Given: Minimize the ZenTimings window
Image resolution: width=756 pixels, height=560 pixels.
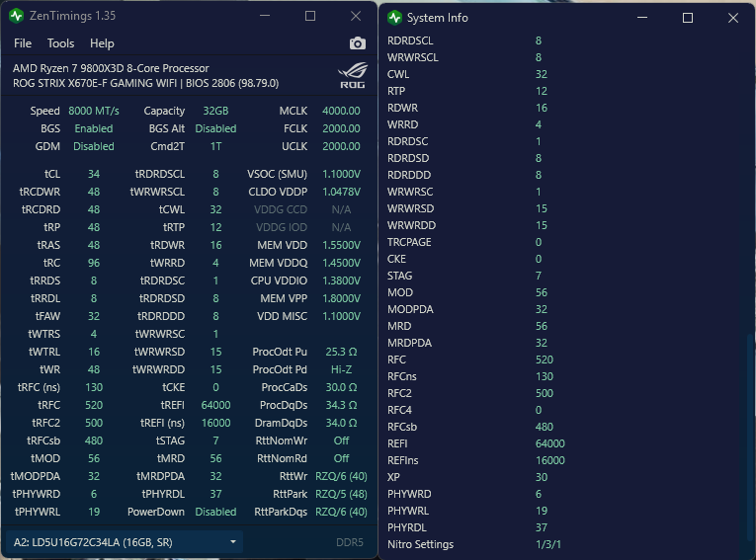Looking at the screenshot, I should click(265, 16).
